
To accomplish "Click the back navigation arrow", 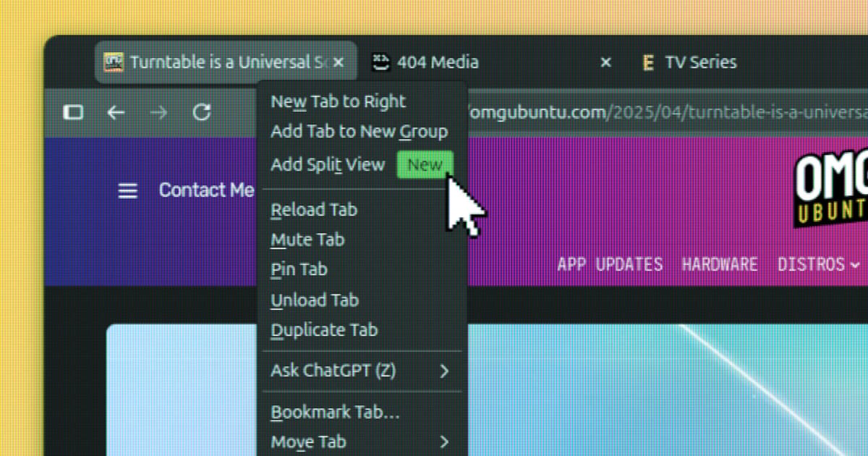I will (x=116, y=112).
